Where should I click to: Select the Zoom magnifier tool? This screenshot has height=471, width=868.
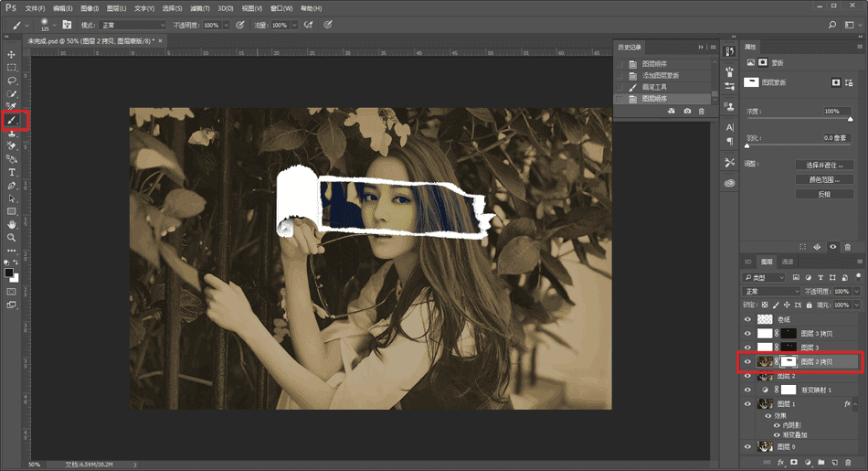tap(12, 237)
